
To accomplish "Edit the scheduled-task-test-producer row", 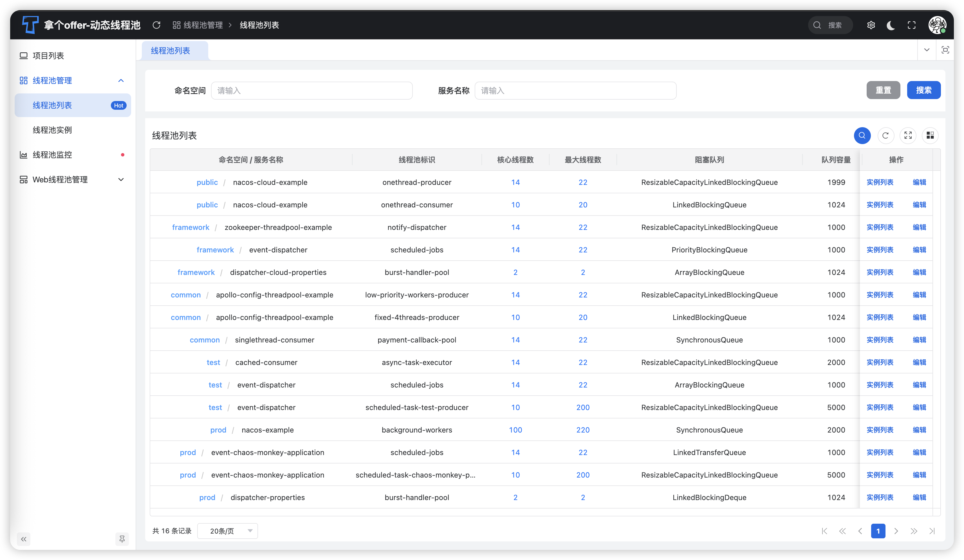I will (x=919, y=407).
